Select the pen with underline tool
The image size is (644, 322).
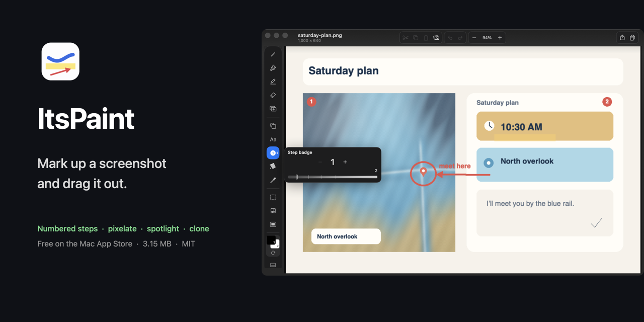coord(273,82)
